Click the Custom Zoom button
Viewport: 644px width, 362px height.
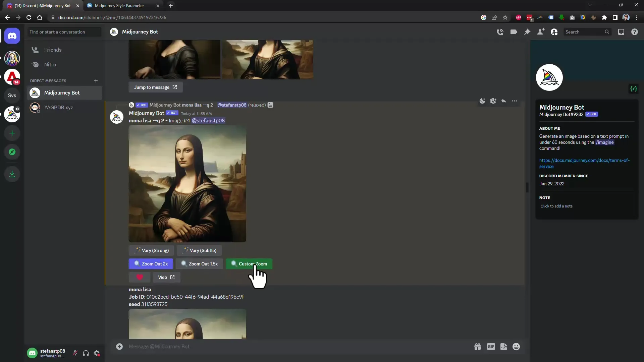(249, 264)
